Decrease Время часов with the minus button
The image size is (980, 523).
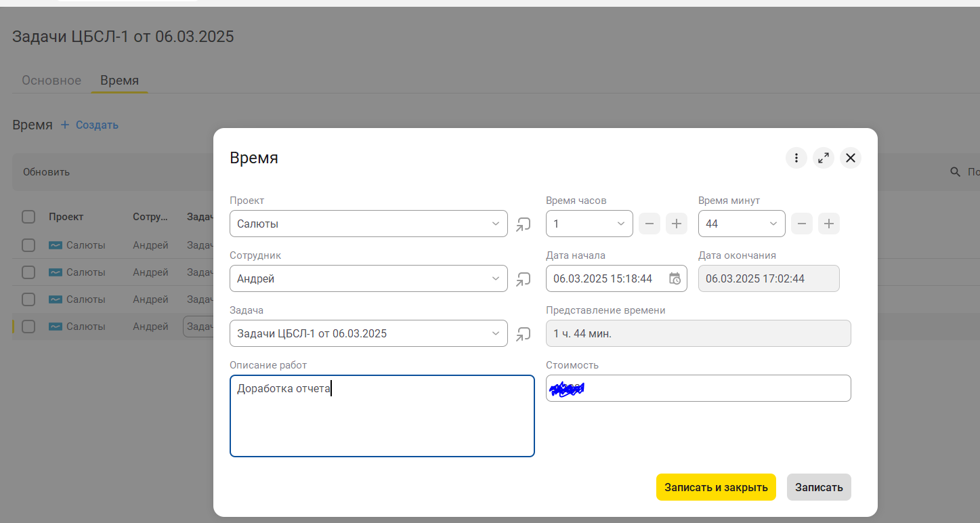[x=649, y=224]
